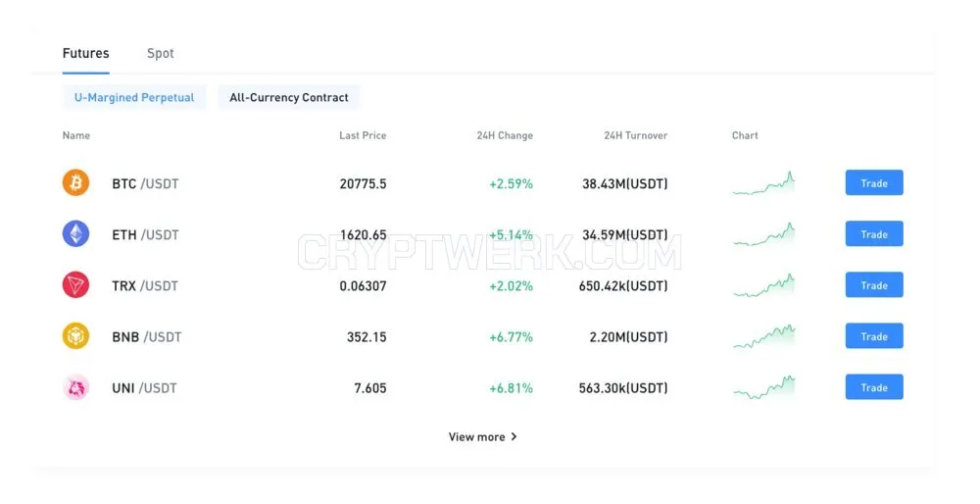The width and height of the screenshot is (980, 504).
Task: Click the Bitcoin coin icon
Action: coord(75,183)
